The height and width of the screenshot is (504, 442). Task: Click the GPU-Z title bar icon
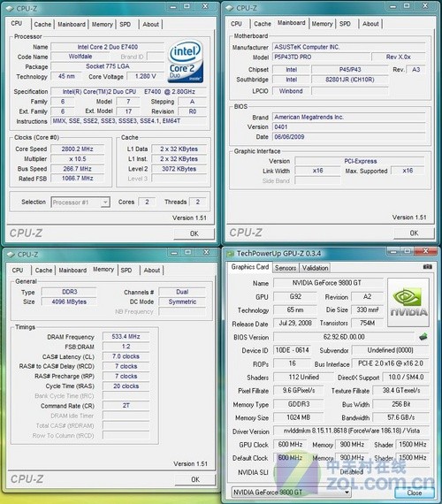[230, 254]
